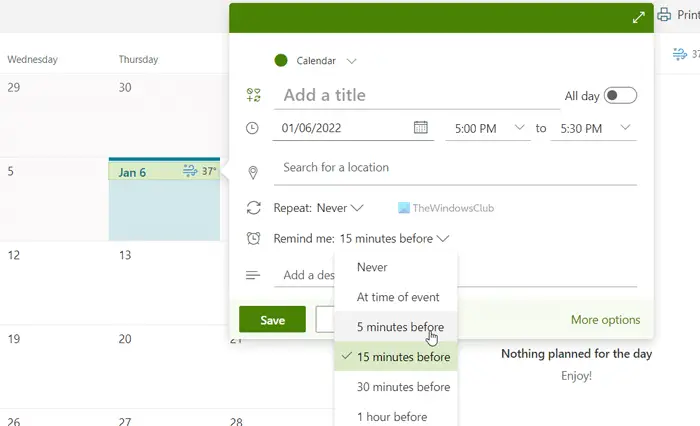This screenshot has width=700, height=426.
Task: Click the Thursday column header
Action: click(138, 59)
